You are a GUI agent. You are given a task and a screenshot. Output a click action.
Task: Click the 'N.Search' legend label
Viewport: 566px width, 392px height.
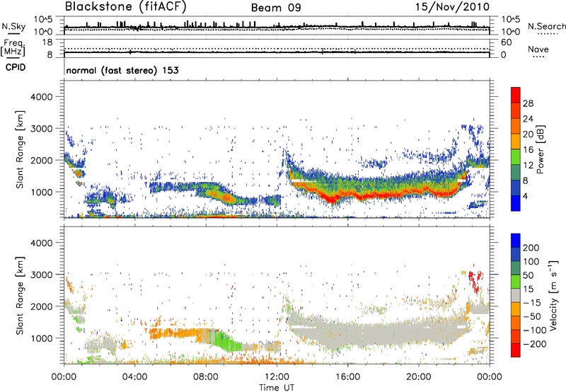coord(546,26)
